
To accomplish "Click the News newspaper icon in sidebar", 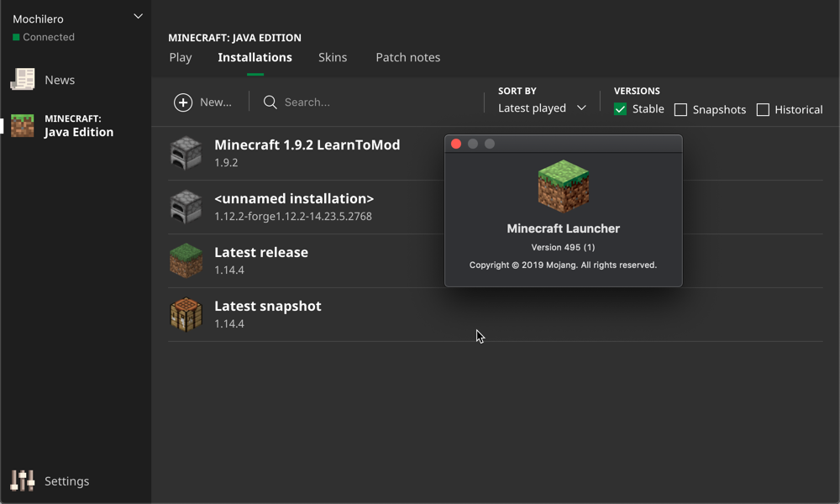I will (x=23, y=80).
